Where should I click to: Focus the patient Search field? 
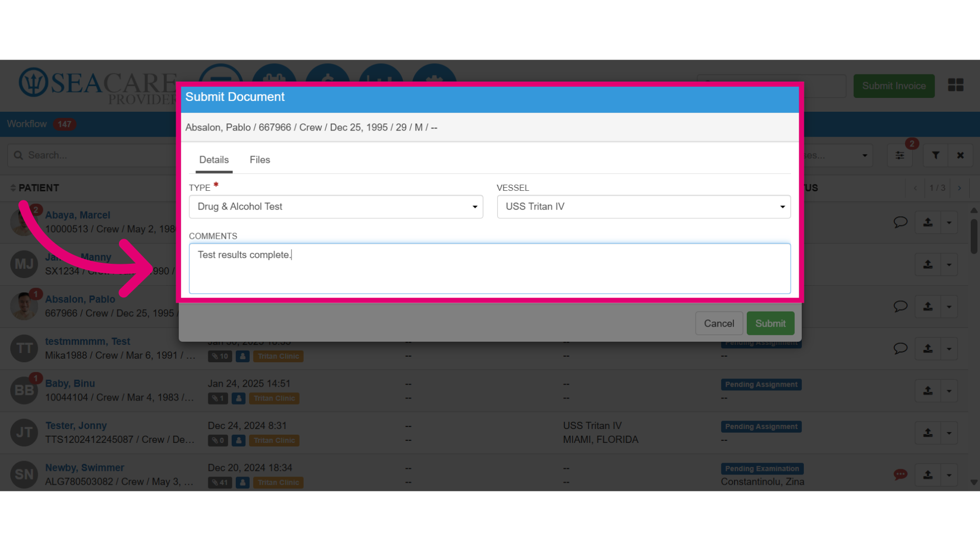92,155
